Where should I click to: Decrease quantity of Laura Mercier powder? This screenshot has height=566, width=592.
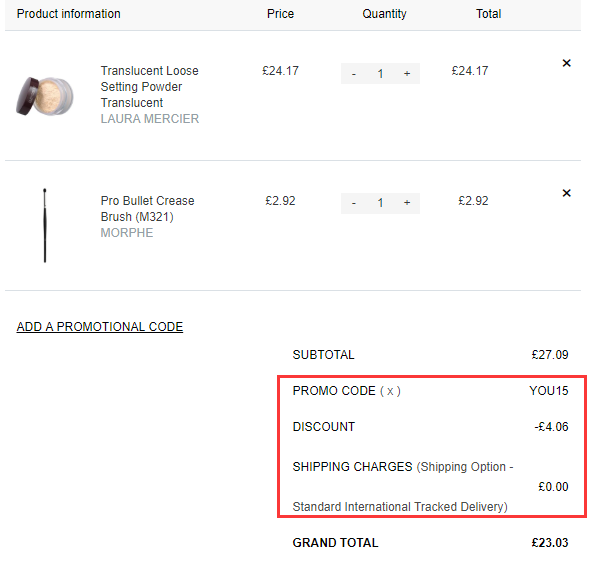(x=354, y=74)
